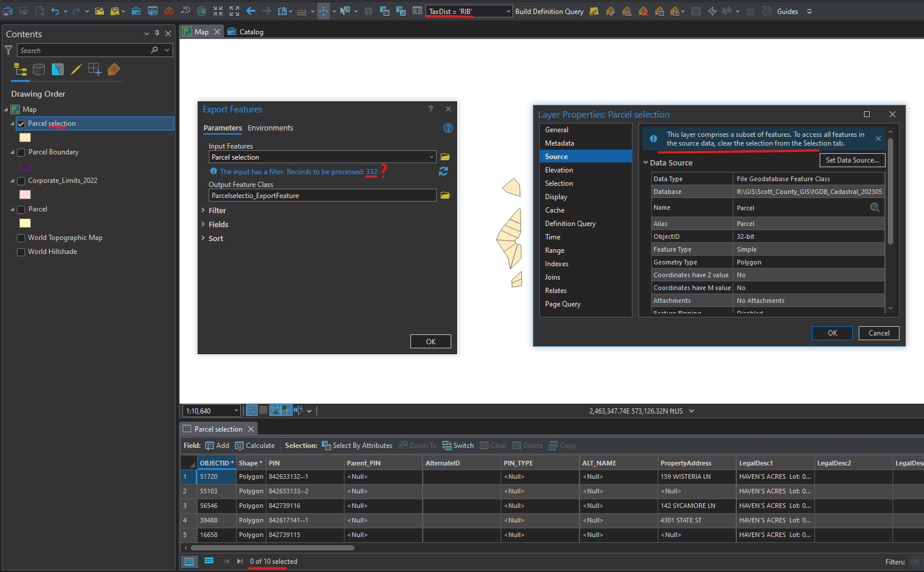Image resolution: width=924 pixels, height=572 pixels.
Task: Expand the Filter section in Export Features
Action: point(217,211)
